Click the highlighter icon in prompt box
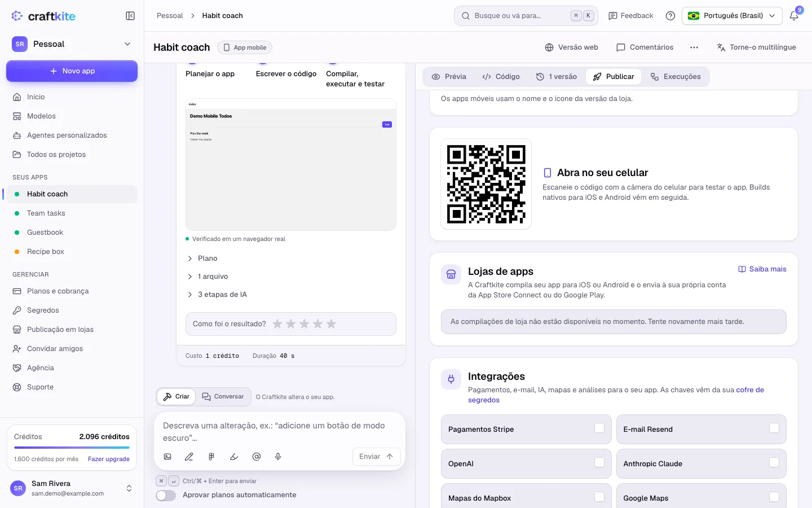 pos(234,457)
